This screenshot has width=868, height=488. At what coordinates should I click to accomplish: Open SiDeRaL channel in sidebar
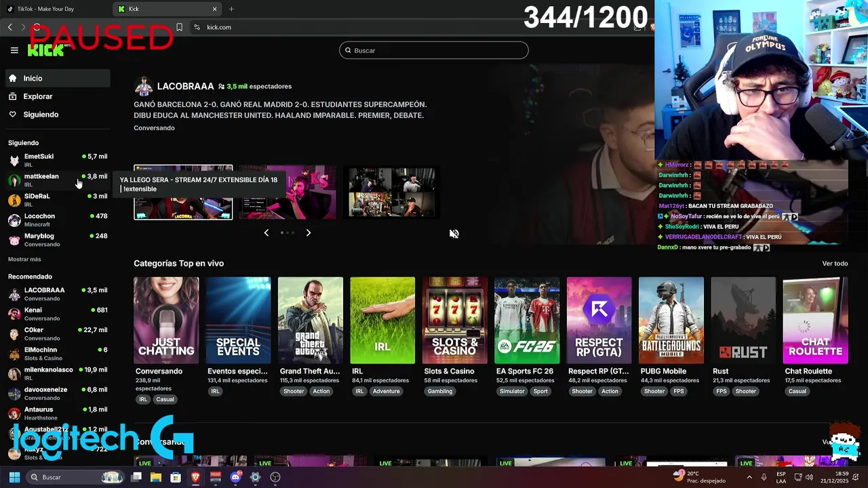tap(58, 200)
